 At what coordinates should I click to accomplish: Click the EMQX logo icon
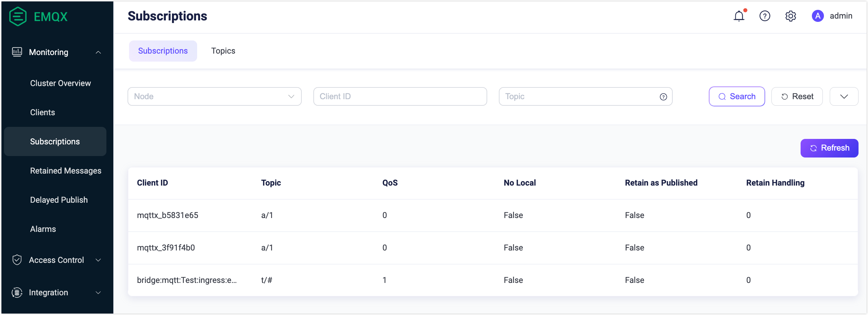tap(18, 16)
